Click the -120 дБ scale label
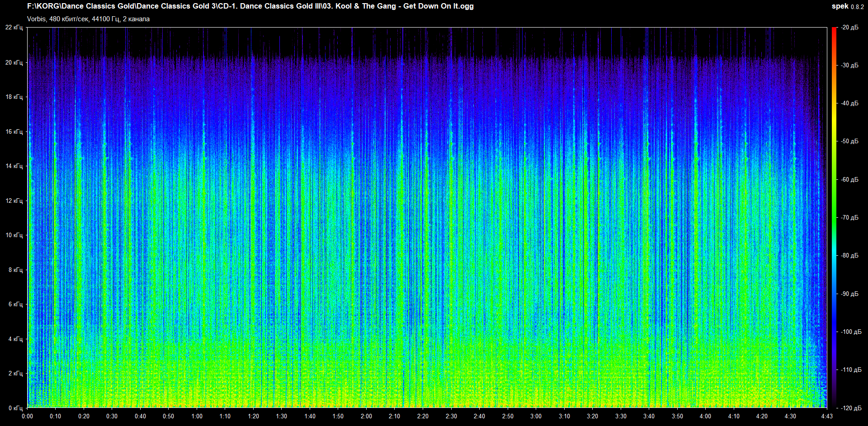 click(x=851, y=408)
